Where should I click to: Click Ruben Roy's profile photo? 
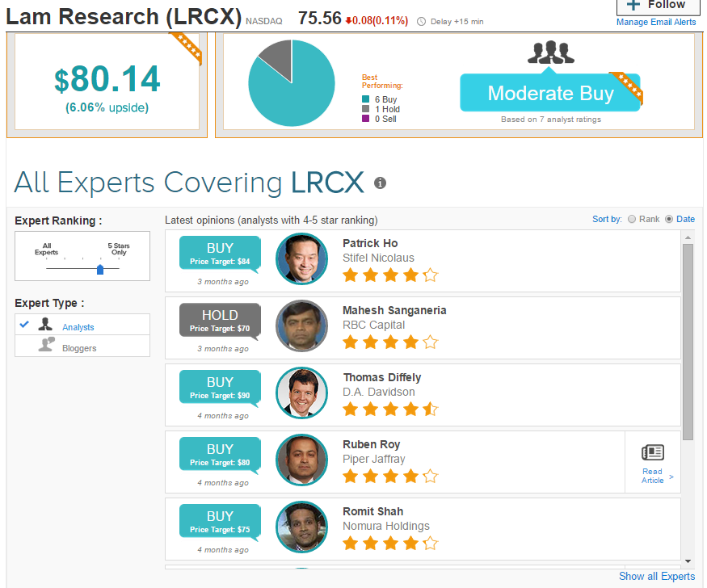coord(301,460)
